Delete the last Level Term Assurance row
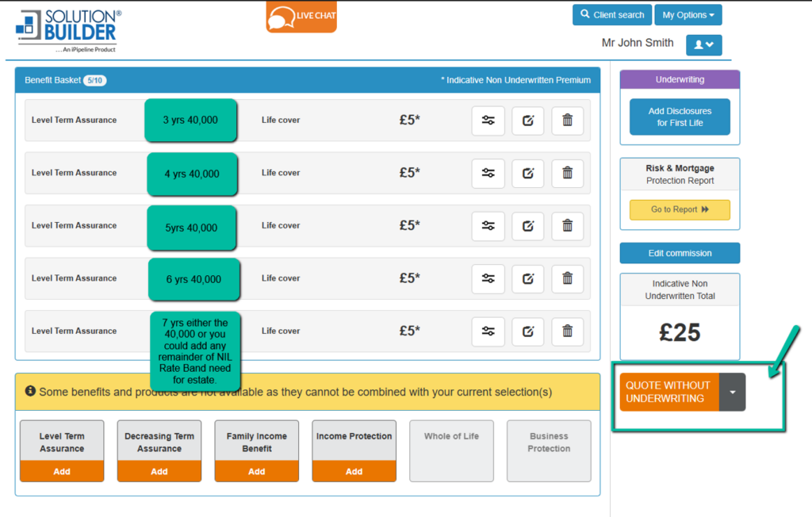812x517 pixels. [x=567, y=331]
